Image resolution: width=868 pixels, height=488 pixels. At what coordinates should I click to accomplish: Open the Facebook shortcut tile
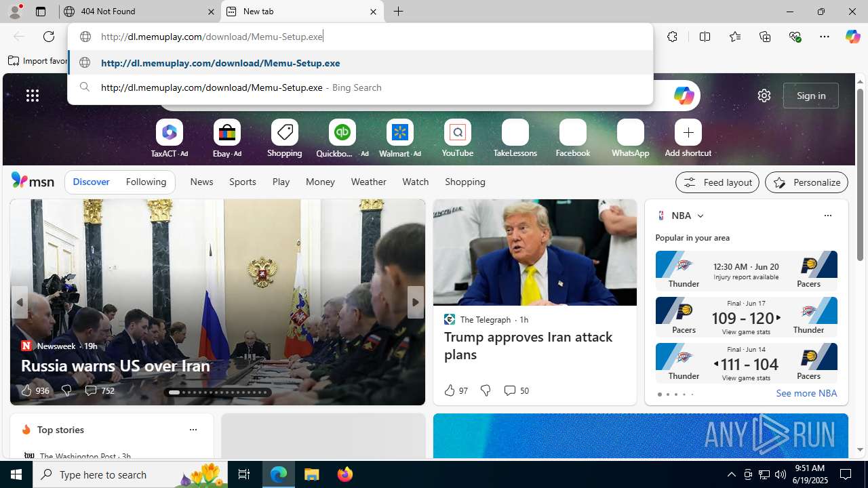[573, 139]
